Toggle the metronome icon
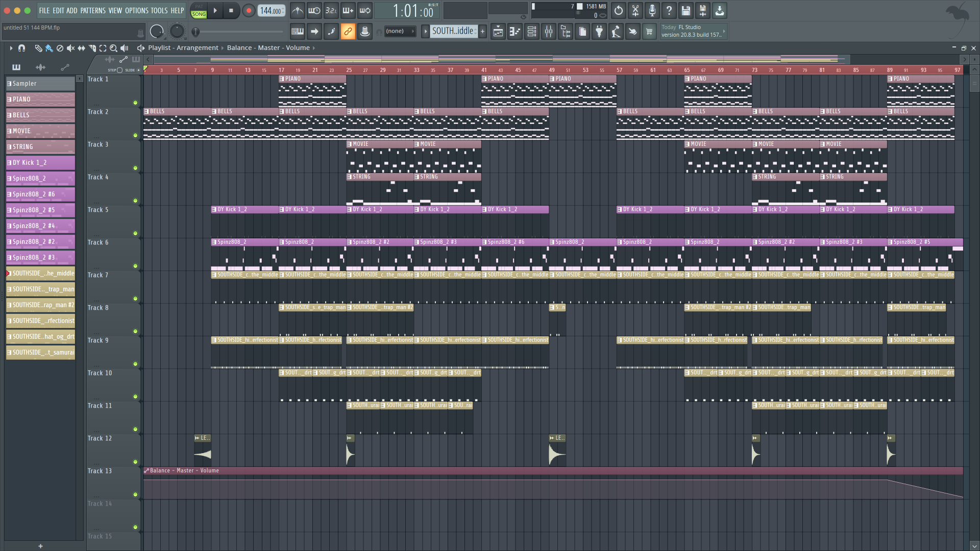Viewport: 980px width, 551px height. tap(298, 10)
